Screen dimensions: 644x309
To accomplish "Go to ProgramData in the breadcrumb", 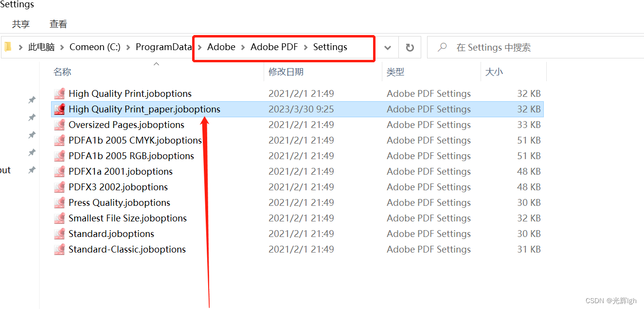I will (x=163, y=47).
